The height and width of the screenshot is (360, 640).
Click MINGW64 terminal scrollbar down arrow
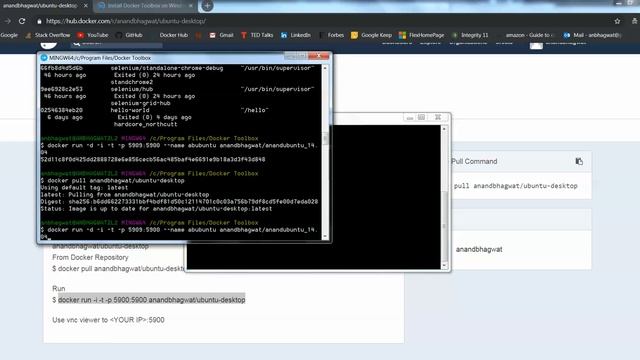[x=325, y=236]
